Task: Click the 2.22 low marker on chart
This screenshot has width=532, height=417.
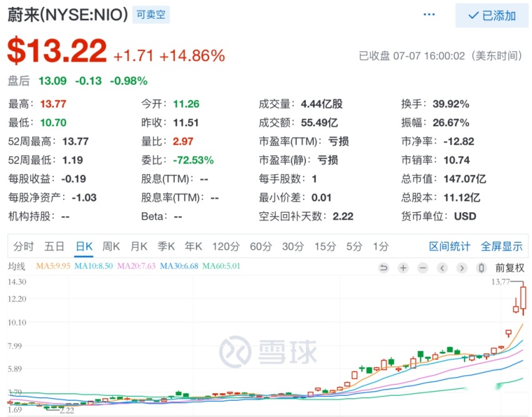Action: click(x=67, y=411)
